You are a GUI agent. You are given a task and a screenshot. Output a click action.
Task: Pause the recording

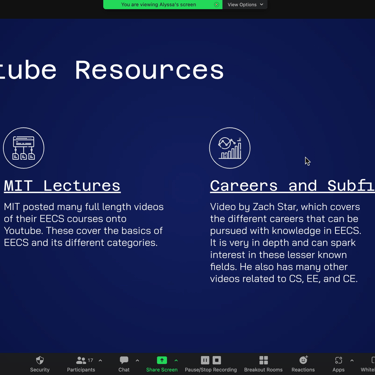pyautogui.click(x=205, y=360)
